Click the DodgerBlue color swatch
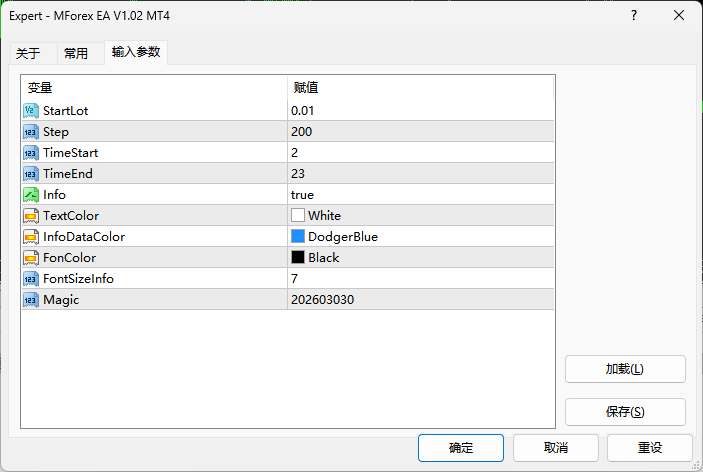The image size is (703, 472). pyautogui.click(x=298, y=236)
